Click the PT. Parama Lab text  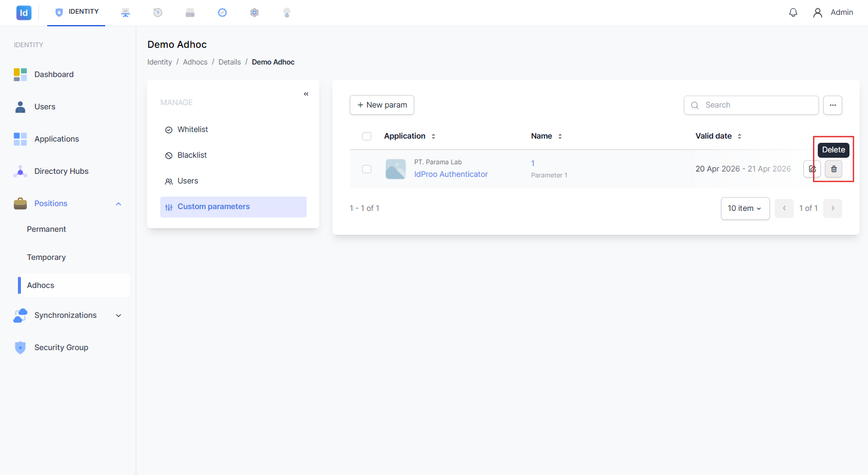pyautogui.click(x=438, y=163)
